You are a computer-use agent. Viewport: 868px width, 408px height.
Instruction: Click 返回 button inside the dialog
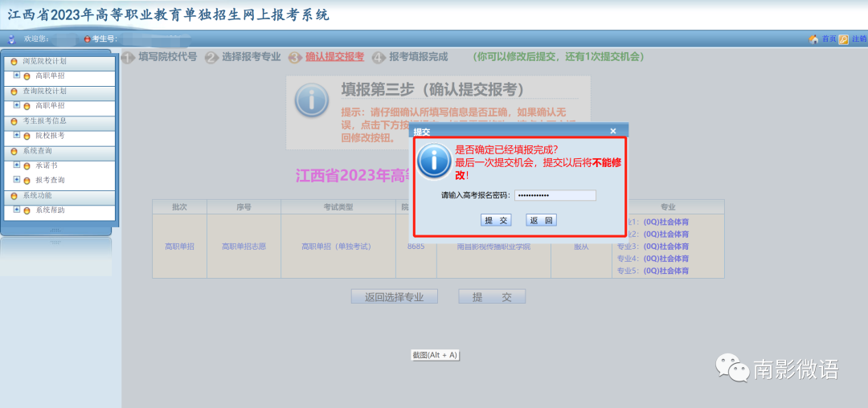541,220
